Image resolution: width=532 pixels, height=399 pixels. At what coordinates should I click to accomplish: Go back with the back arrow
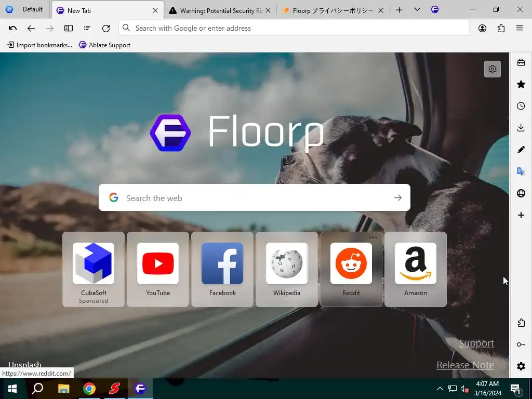pos(31,28)
